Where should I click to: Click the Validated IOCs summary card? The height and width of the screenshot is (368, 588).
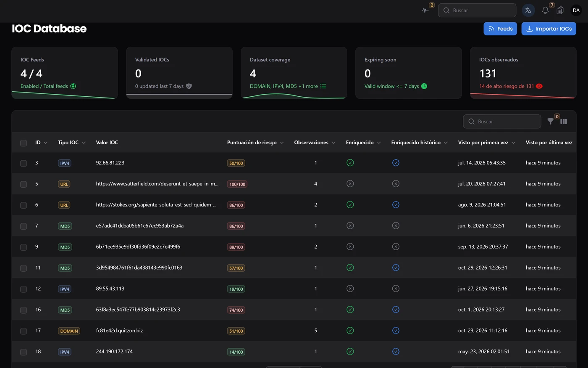click(179, 73)
